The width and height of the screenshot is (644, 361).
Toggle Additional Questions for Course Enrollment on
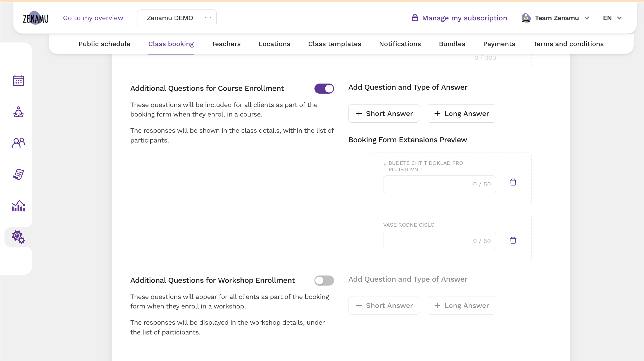(324, 89)
